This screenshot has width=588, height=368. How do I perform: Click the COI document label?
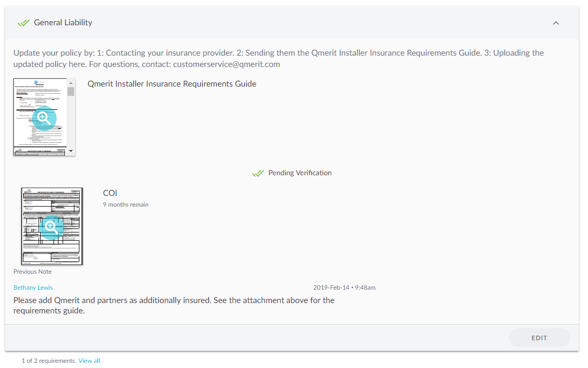(110, 193)
